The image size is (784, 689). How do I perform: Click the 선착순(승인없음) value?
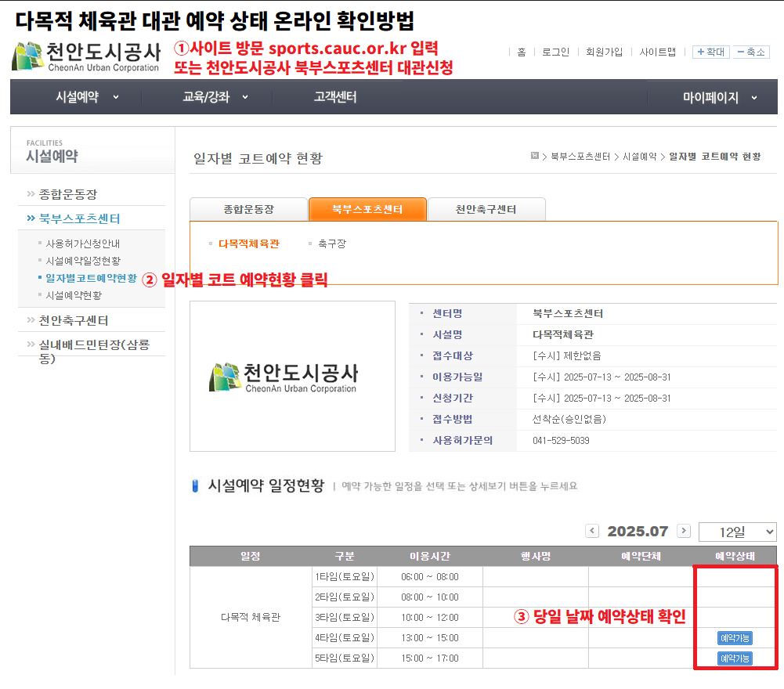pyautogui.click(x=569, y=420)
